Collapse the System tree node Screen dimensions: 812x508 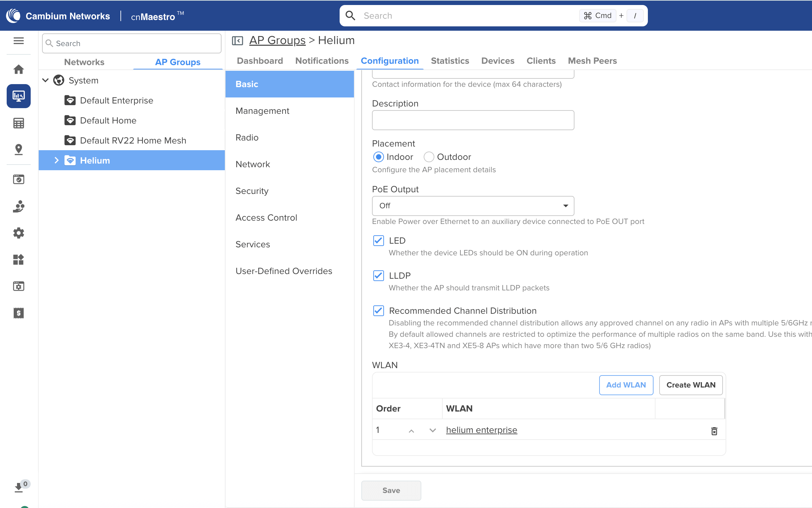[46, 80]
